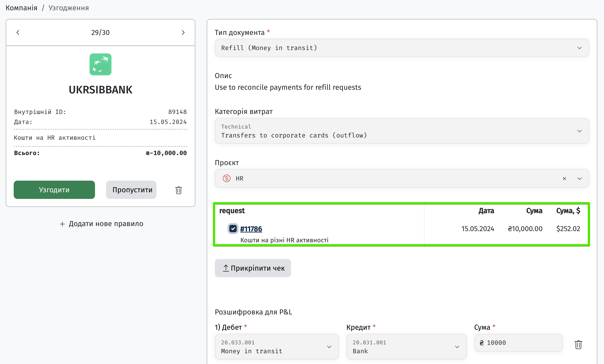Uncheck request #11786 checkbox
Screen dimensions: 604x364
point(233,229)
